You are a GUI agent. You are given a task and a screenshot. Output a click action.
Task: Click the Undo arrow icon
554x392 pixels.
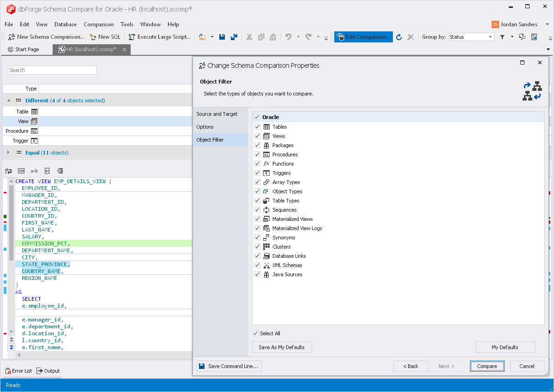click(289, 37)
